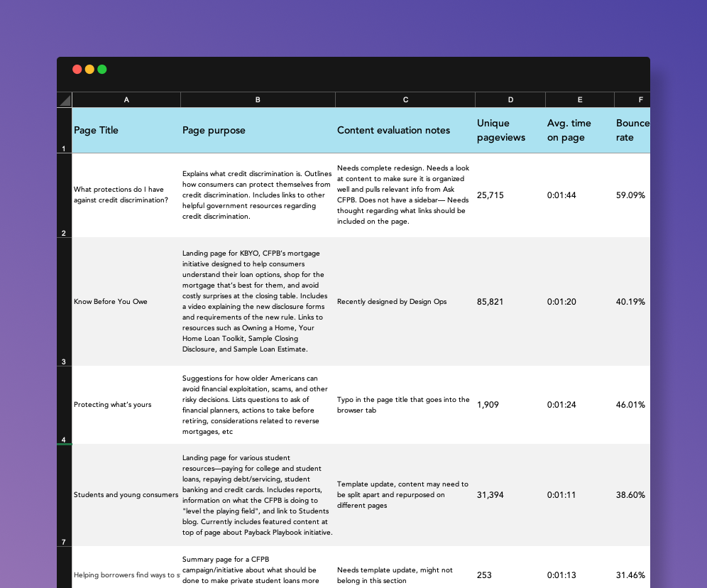Select row 3 header
This screenshot has width=707, height=588.
click(x=64, y=302)
